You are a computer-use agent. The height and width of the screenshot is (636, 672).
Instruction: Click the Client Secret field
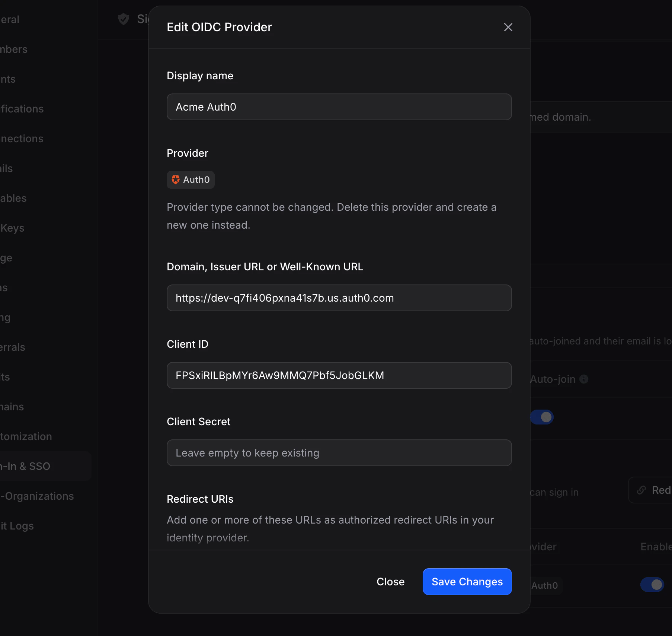click(339, 453)
